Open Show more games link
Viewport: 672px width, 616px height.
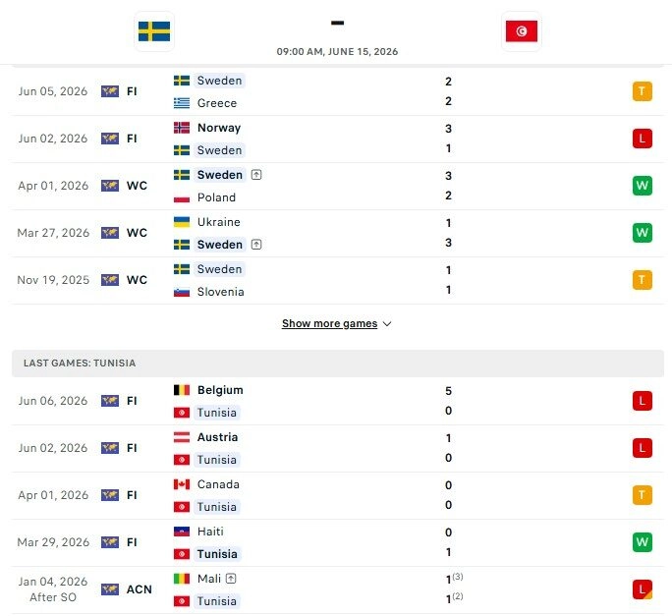[329, 323]
